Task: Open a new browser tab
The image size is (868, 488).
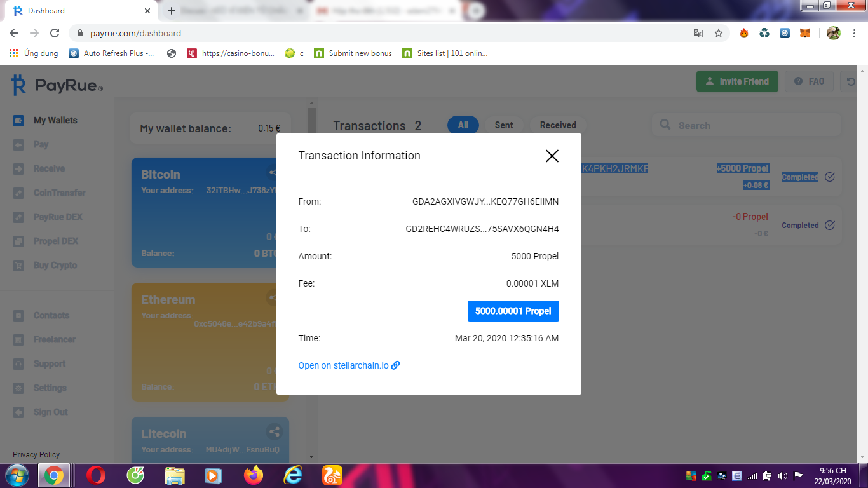Action: tap(171, 11)
